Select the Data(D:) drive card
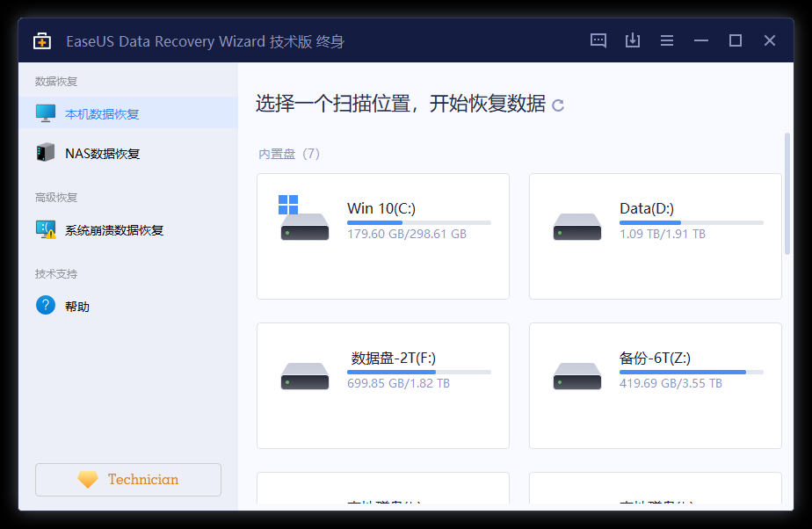The height and width of the screenshot is (529, 812). pyautogui.click(x=655, y=236)
